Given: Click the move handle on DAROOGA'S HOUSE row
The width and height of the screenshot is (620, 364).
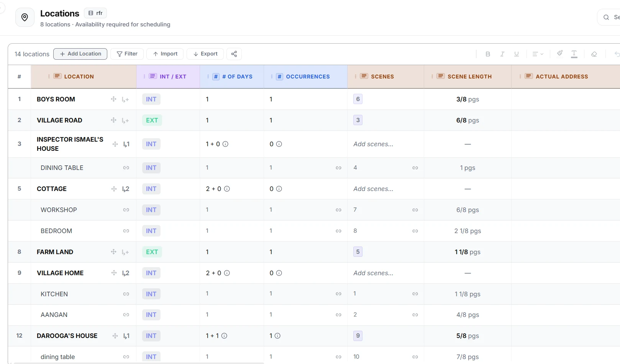Looking at the screenshot, I should [115, 336].
